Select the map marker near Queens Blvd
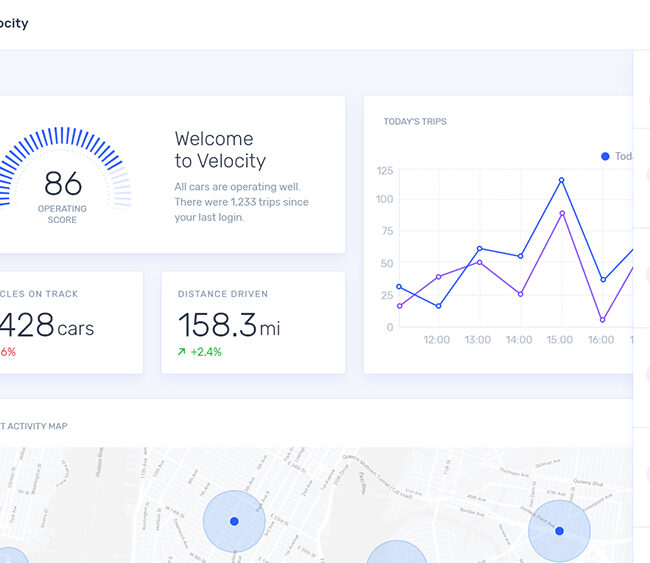 559,531
